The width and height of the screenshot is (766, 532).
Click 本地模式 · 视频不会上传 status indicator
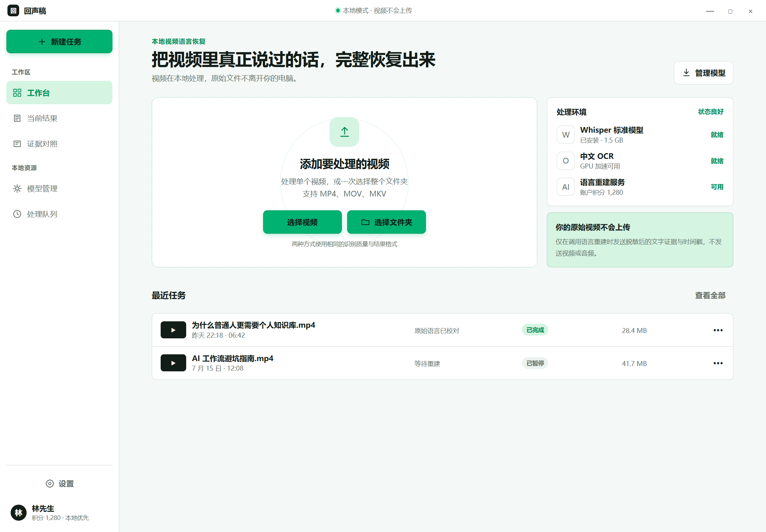[373, 11]
